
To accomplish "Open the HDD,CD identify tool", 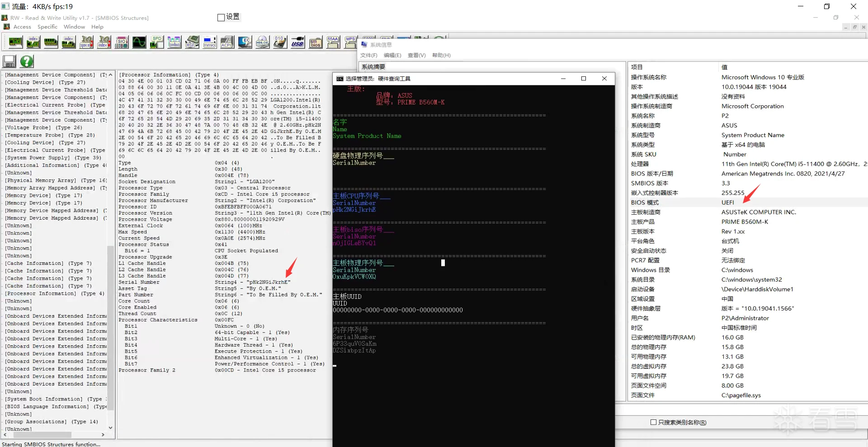I will (x=262, y=42).
